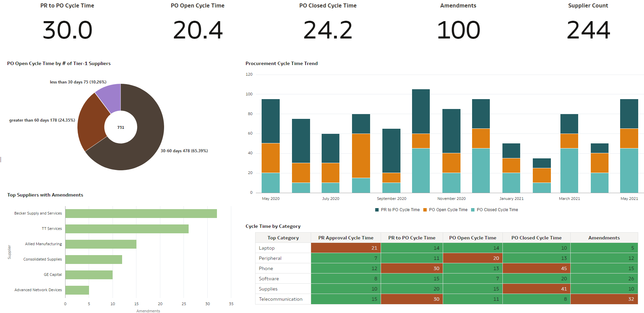
Task: Select the Becker Supply and Services bar
Action: click(141, 214)
